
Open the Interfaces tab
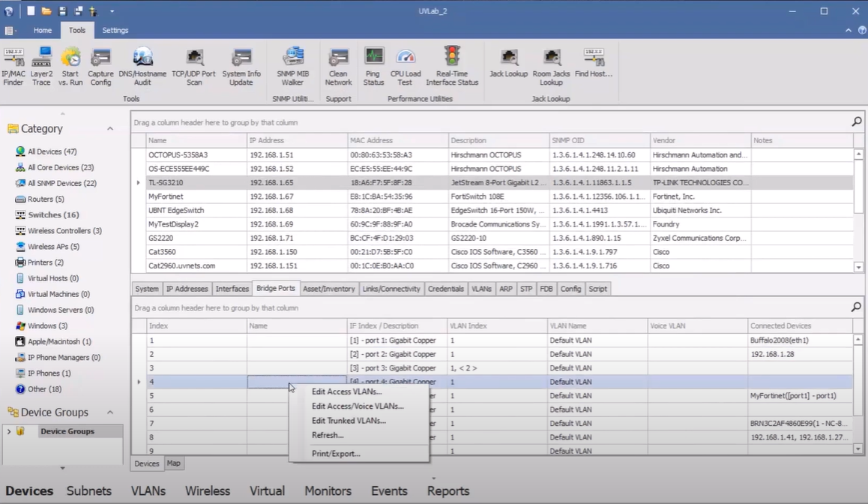(x=232, y=289)
